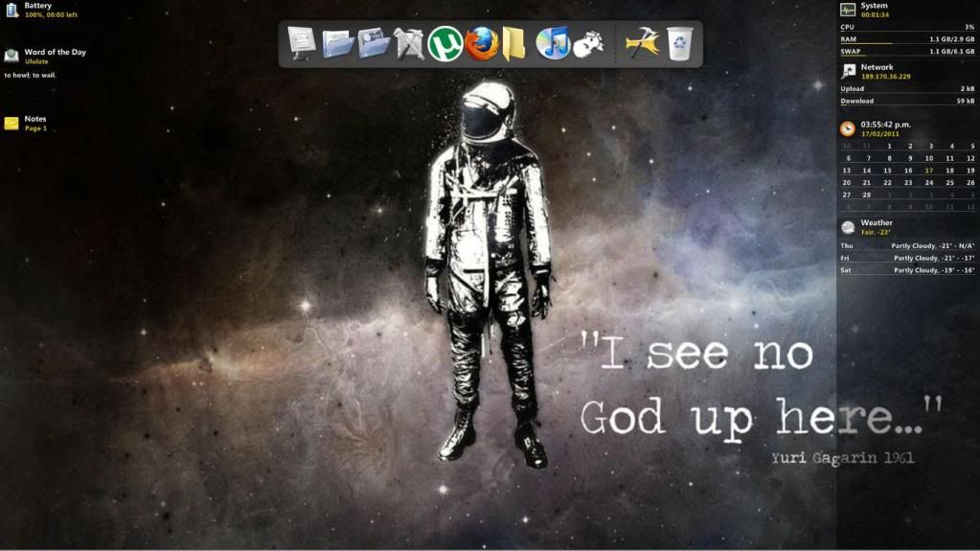
Task: Open the Battery widget title
Action: tap(37, 6)
